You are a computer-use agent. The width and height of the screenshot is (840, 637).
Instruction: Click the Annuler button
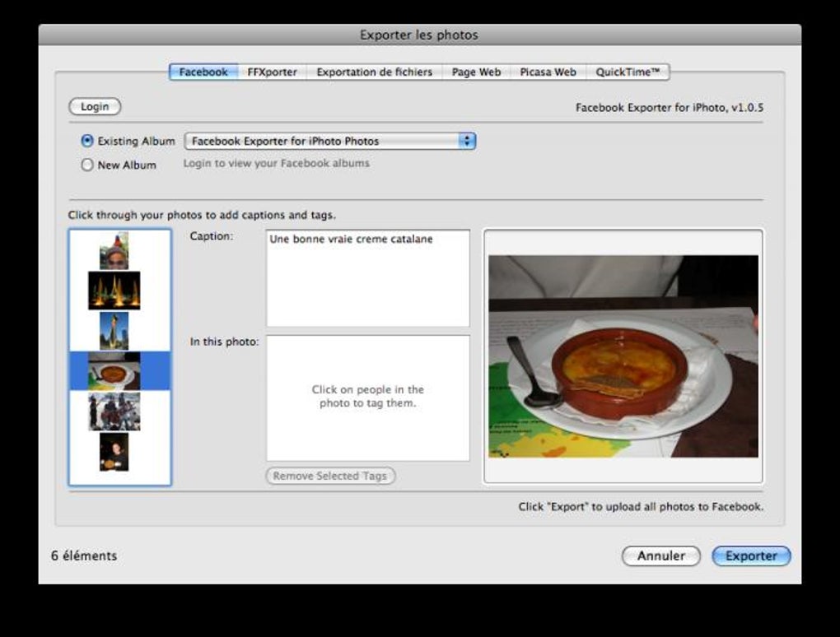click(x=661, y=556)
